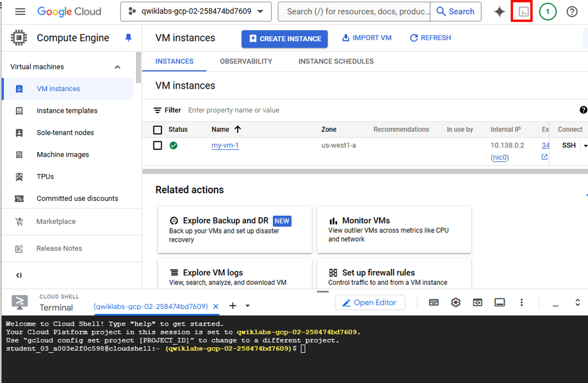The image size is (588, 383).
Task: Check the my-vm-1 row checkbox
Action: [x=158, y=145]
